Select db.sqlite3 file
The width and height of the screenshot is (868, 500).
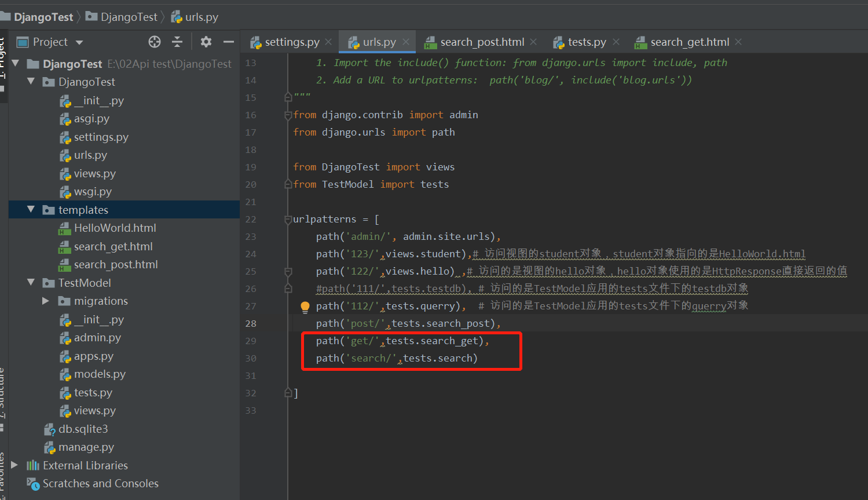pyautogui.click(x=83, y=429)
